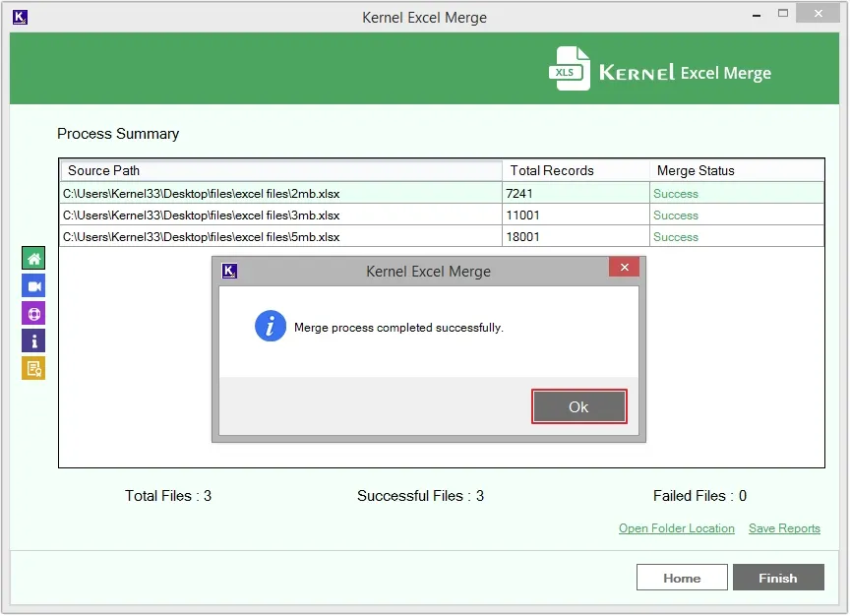Click the Finish button
This screenshot has width=850, height=616.
(x=777, y=578)
